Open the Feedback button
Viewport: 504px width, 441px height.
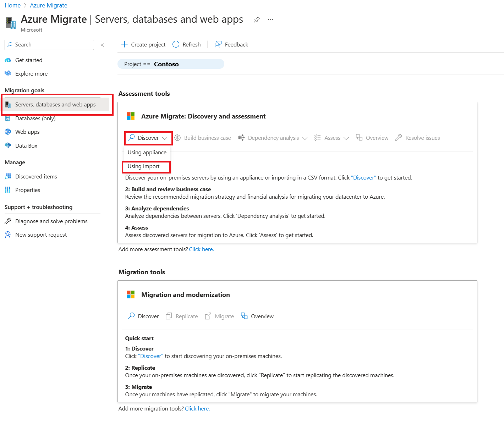231,44
